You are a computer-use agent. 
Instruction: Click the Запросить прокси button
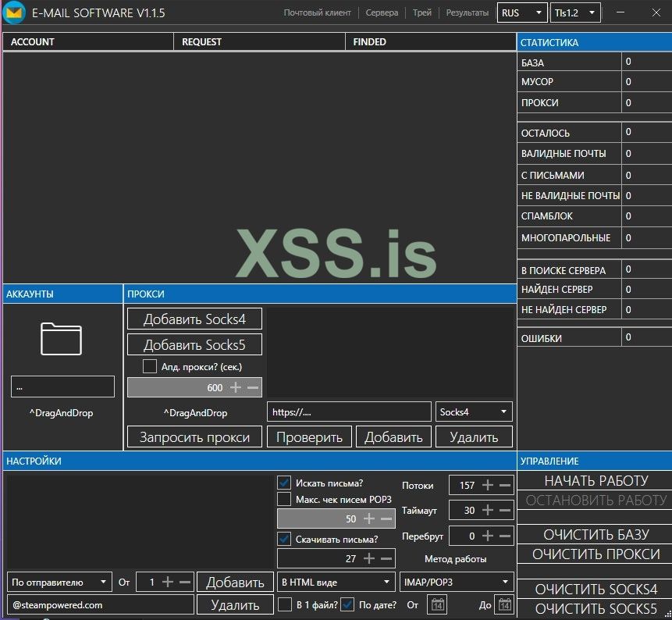tap(194, 436)
